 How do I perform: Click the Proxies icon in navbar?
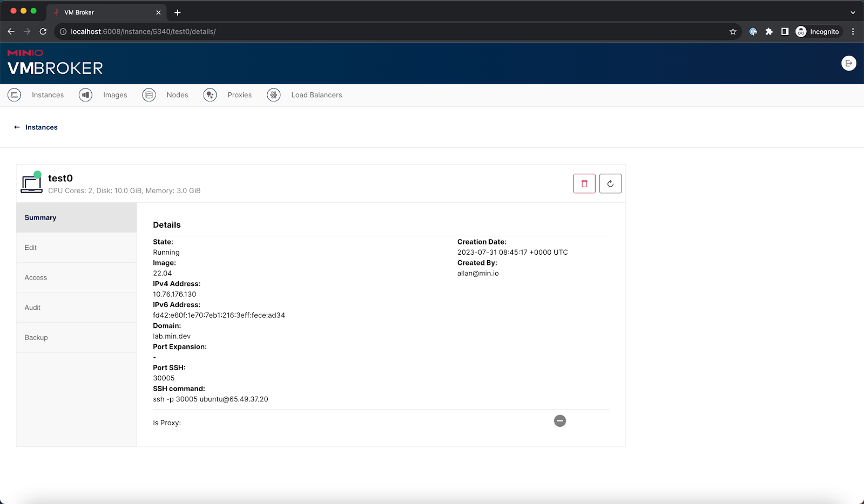(x=210, y=95)
